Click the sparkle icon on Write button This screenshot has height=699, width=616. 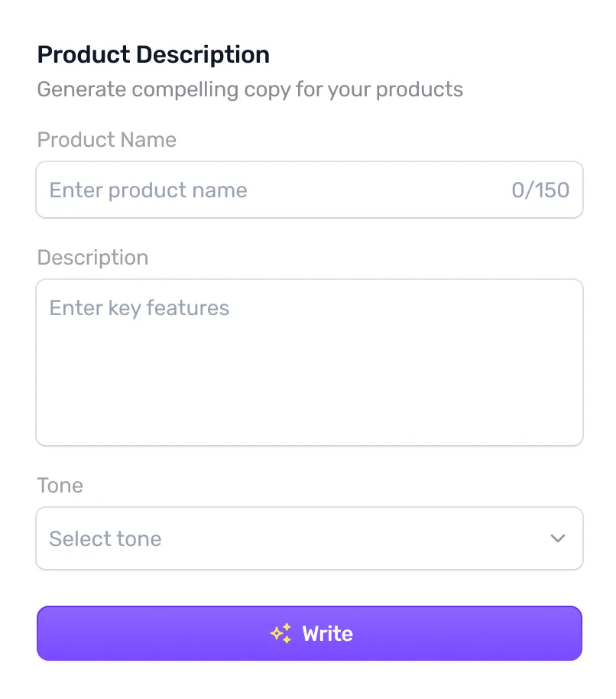[280, 633]
